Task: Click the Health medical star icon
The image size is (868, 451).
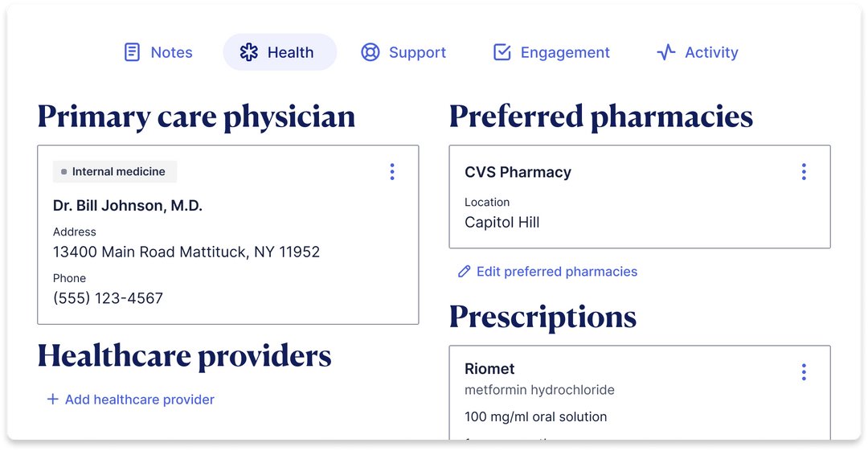Action: (249, 52)
